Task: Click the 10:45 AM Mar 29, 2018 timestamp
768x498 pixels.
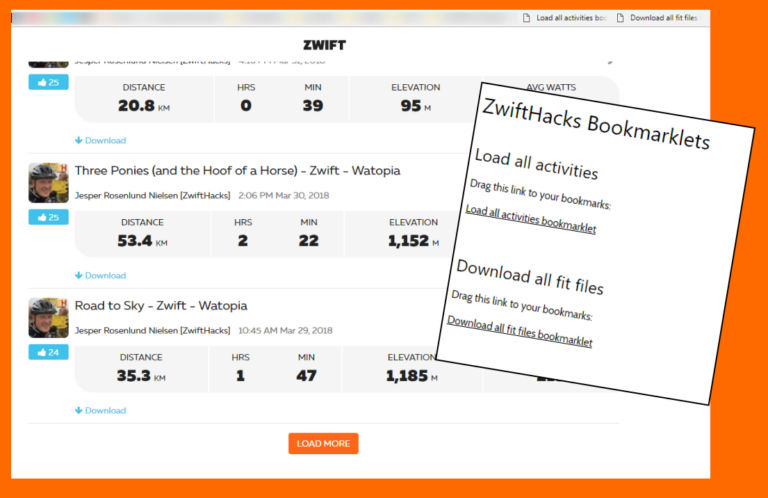Action: coord(285,331)
